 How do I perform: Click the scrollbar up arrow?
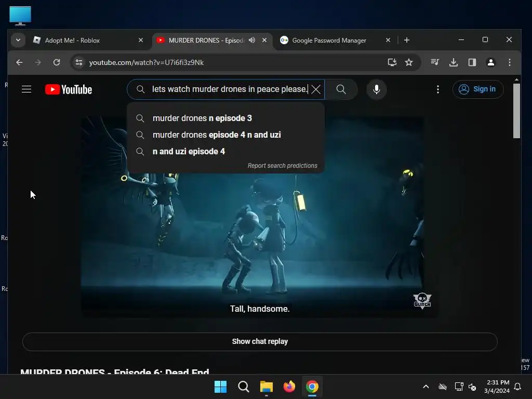point(516,79)
